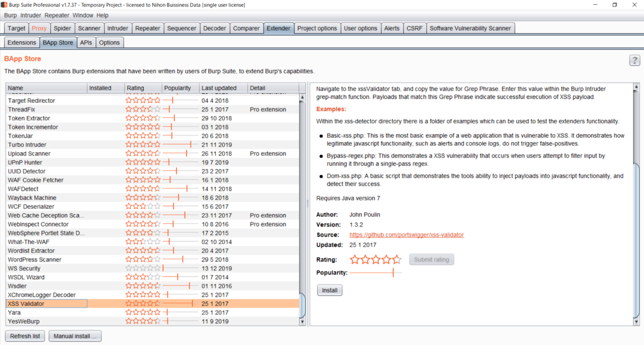Switch to the Sequencer tab
This screenshot has width=644, height=345.
182,28
